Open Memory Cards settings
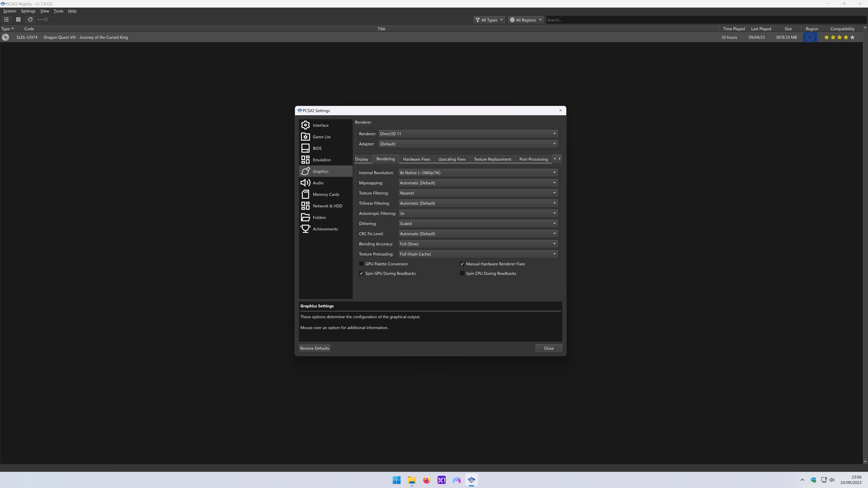Viewport: 868px width, 488px height. (325, 194)
